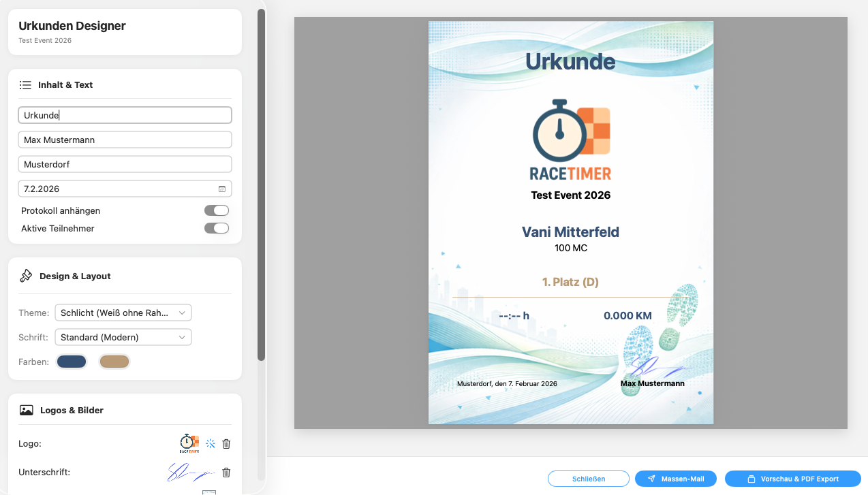
Task: Click the 'Unterschrift:' row label
Action: (x=44, y=473)
